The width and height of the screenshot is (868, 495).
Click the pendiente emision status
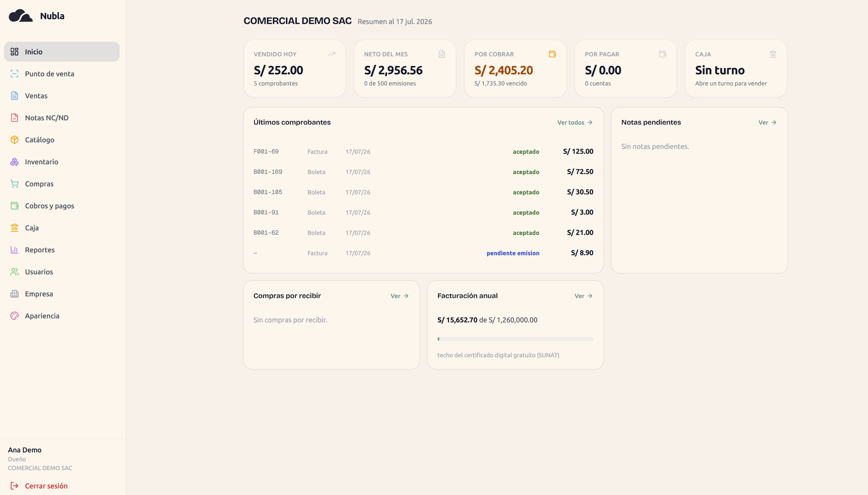point(513,253)
